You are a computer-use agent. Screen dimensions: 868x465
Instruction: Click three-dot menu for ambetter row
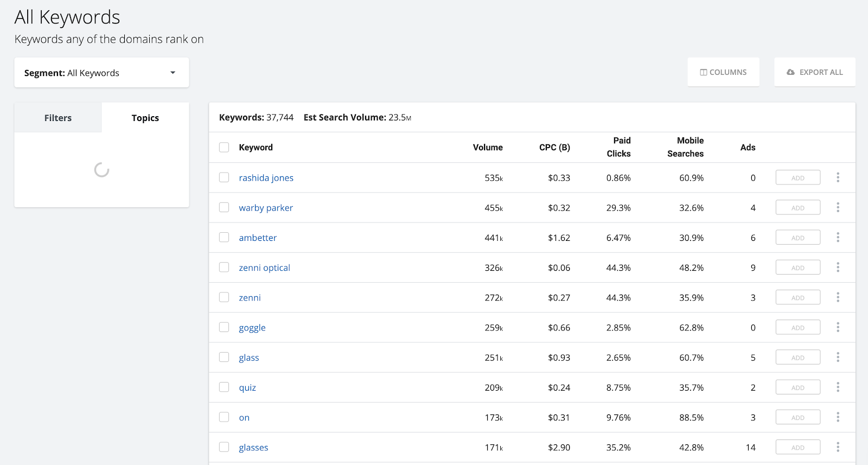tap(838, 237)
